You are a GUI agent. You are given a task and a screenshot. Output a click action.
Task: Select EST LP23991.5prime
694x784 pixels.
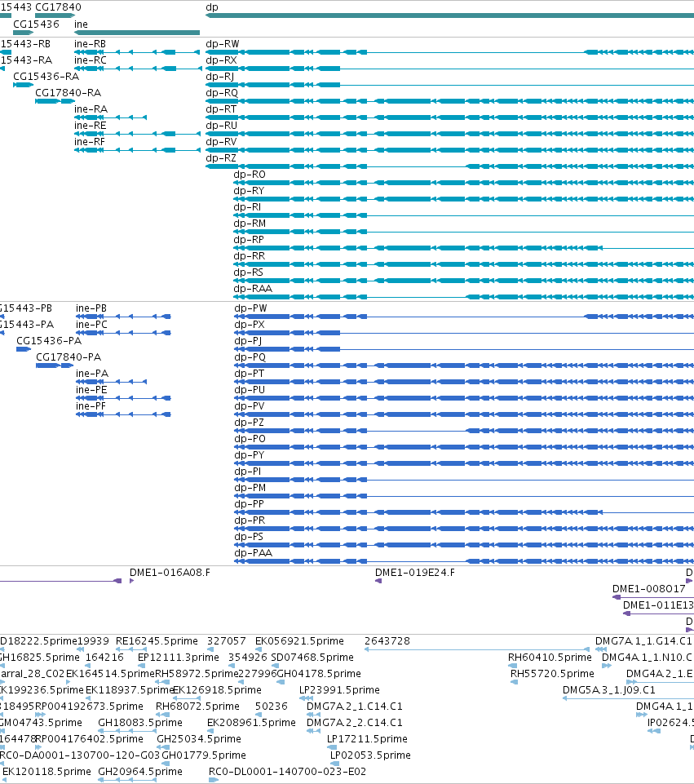point(339,690)
